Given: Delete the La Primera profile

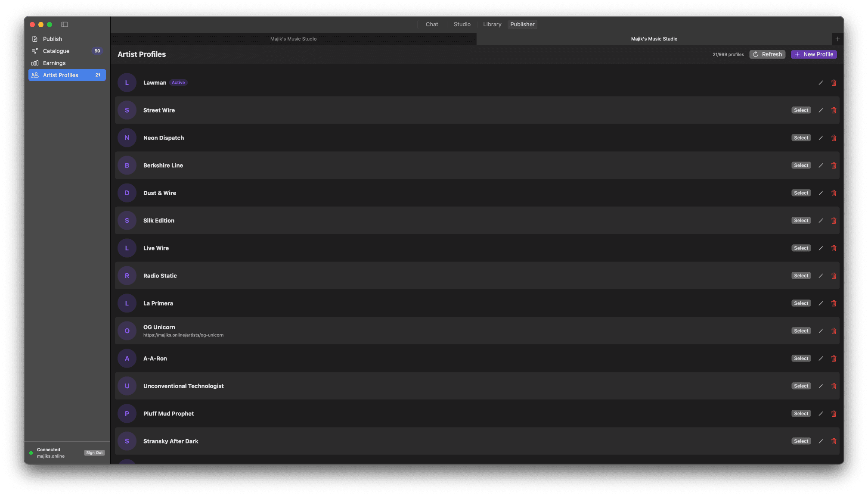Looking at the screenshot, I should (834, 303).
